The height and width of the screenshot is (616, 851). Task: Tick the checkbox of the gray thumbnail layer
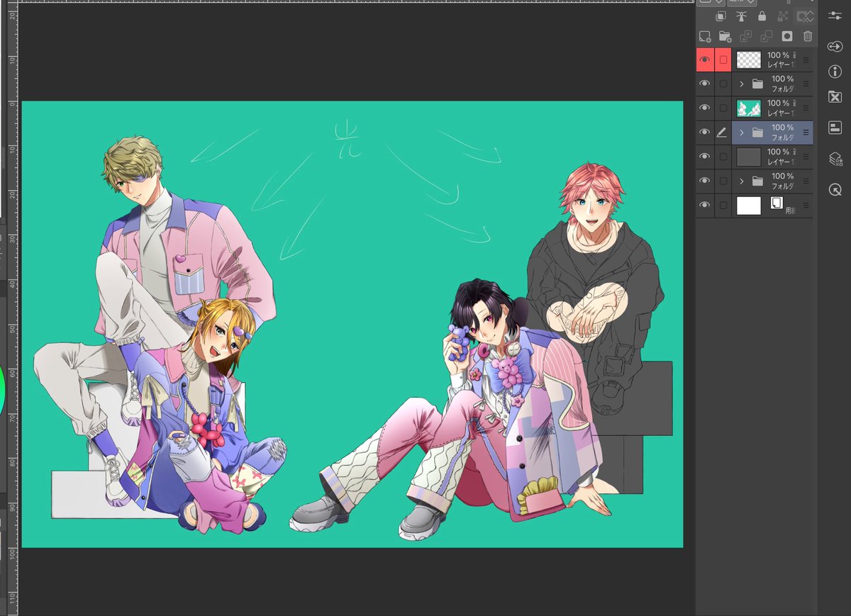(723, 156)
